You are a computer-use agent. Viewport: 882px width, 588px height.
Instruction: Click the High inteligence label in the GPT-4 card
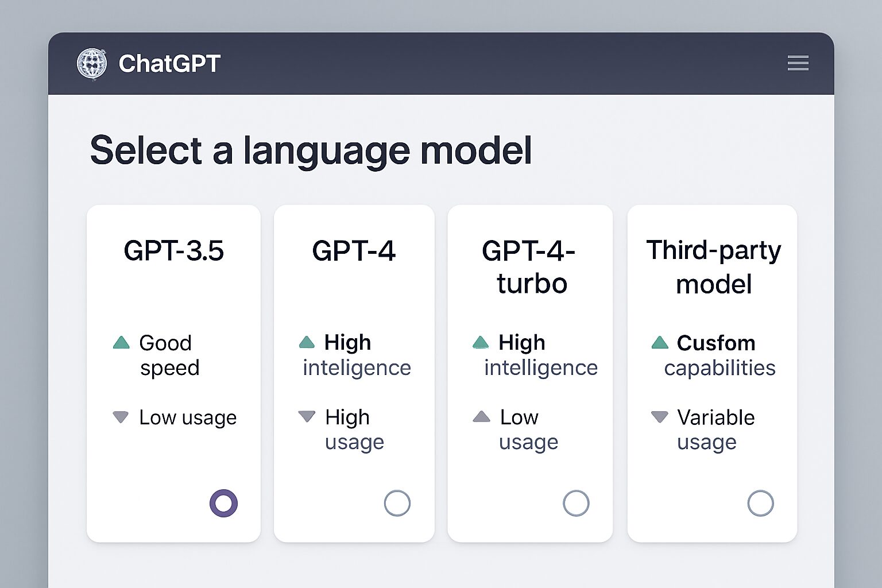357,355
